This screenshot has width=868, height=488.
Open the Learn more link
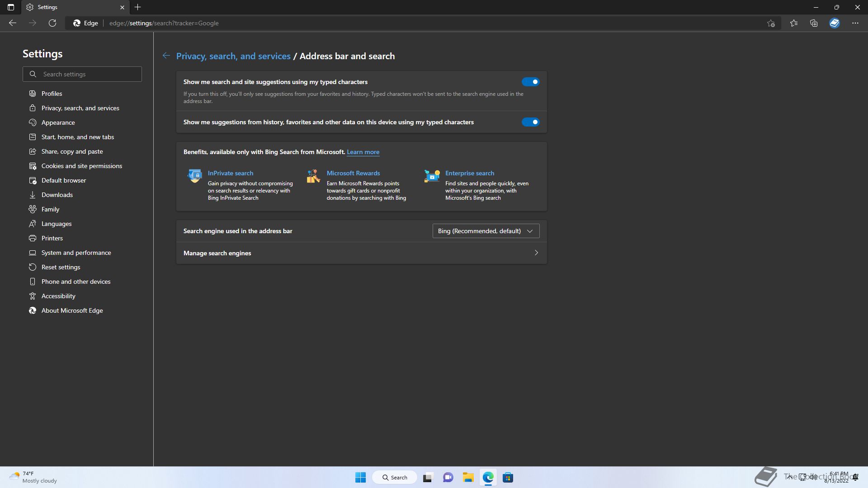click(x=363, y=152)
